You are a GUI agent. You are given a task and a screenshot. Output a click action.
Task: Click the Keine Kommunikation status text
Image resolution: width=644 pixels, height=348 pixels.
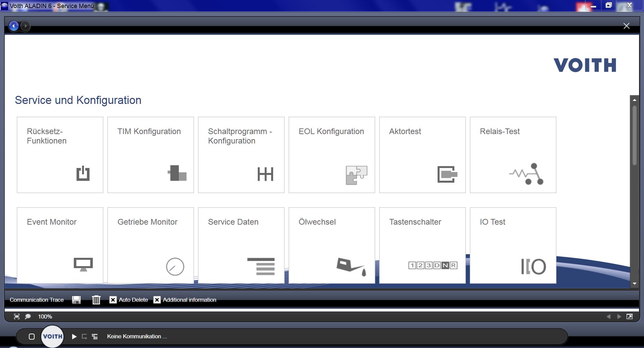point(137,337)
